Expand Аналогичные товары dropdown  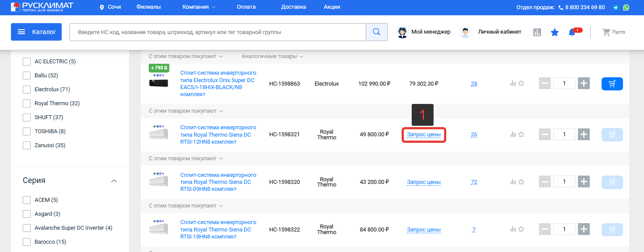pyautogui.click(x=272, y=56)
